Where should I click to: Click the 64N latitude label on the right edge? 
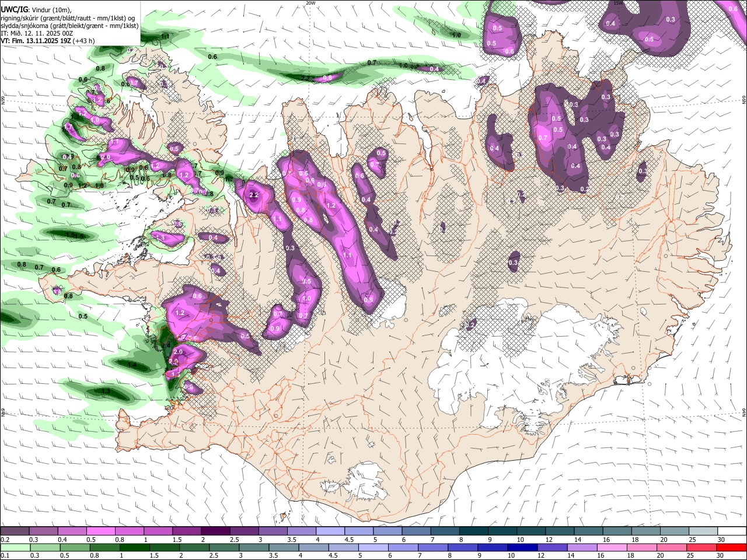[744, 412]
